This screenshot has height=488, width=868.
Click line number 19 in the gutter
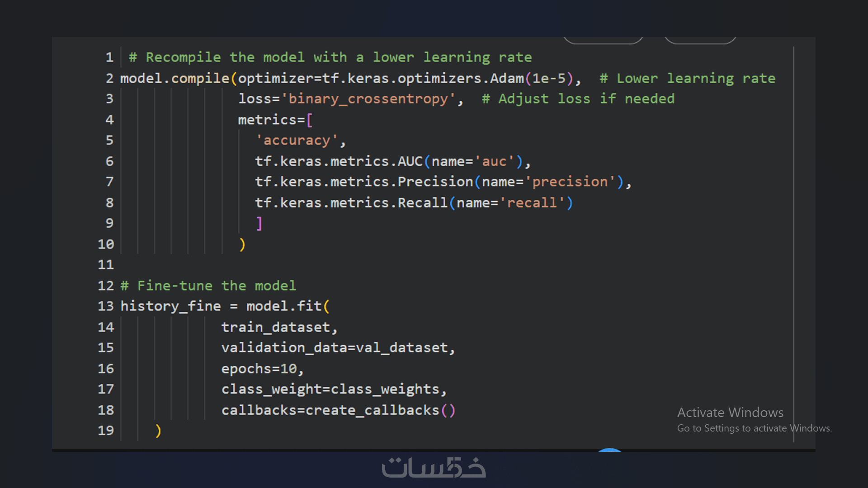(106, 431)
